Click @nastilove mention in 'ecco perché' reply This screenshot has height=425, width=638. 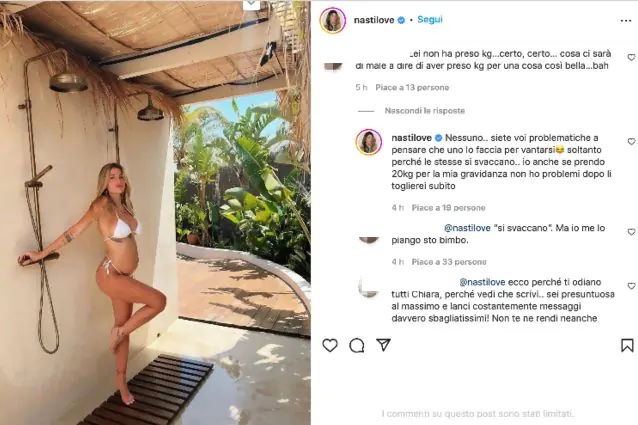(482, 282)
